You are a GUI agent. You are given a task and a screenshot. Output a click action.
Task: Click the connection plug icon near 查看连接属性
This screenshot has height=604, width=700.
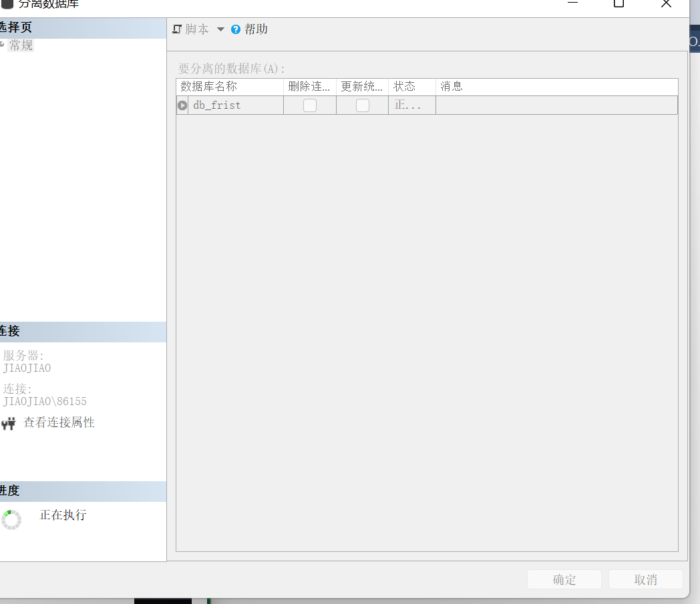tap(9, 423)
